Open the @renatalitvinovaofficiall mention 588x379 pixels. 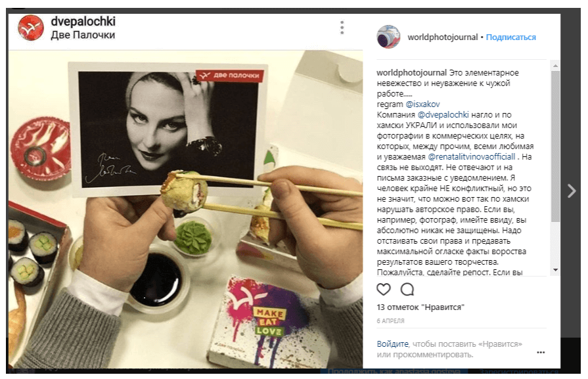(471, 157)
